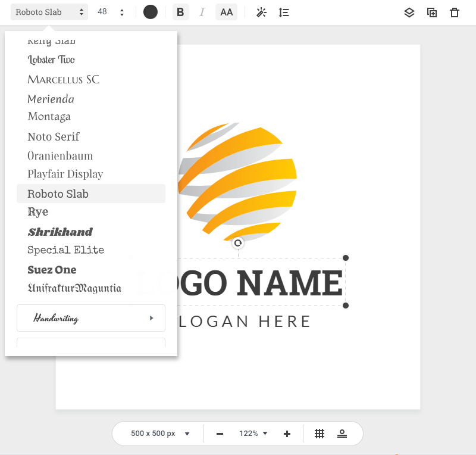Zoom in with the plus icon
The width and height of the screenshot is (476, 455).
coord(287,434)
